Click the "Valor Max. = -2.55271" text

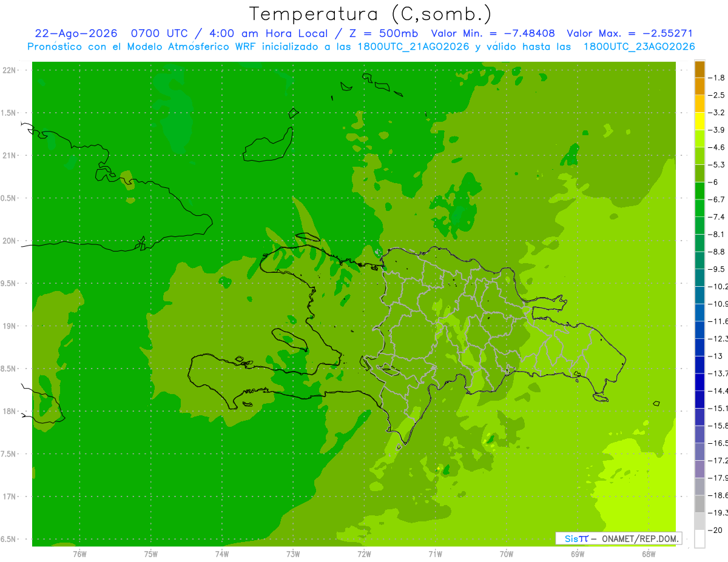630,33
